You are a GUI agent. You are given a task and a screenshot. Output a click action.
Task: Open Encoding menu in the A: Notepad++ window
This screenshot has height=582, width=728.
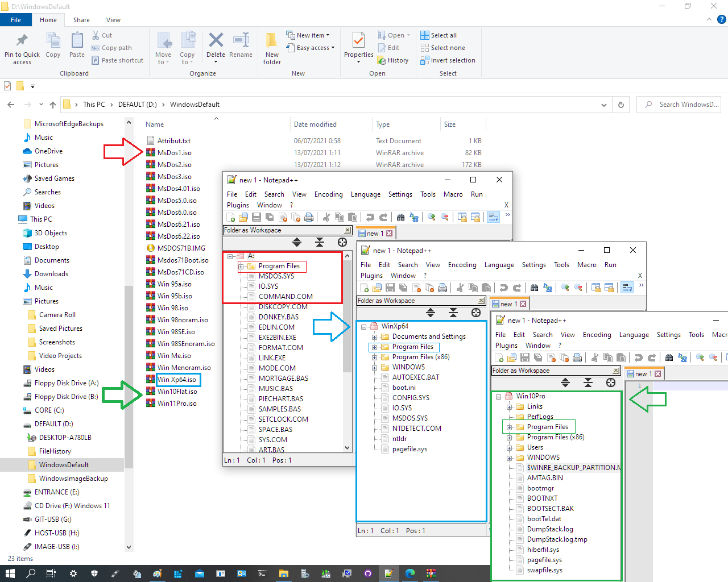[329, 194]
